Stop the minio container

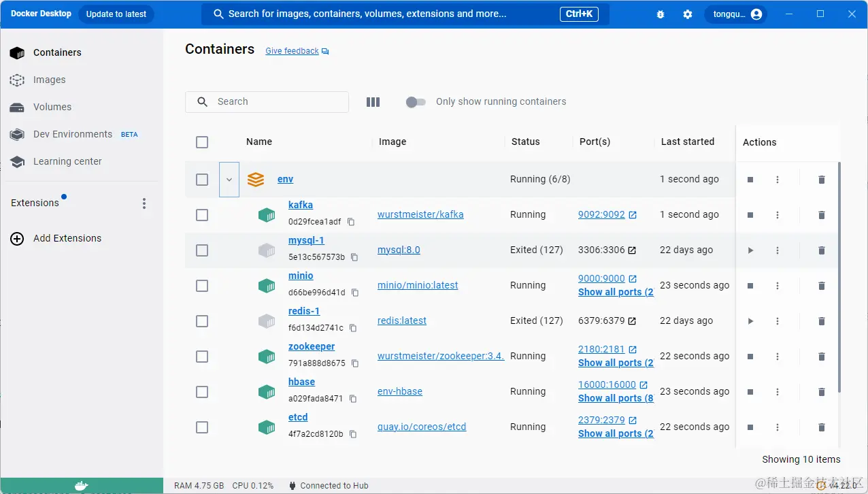tap(750, 286)
